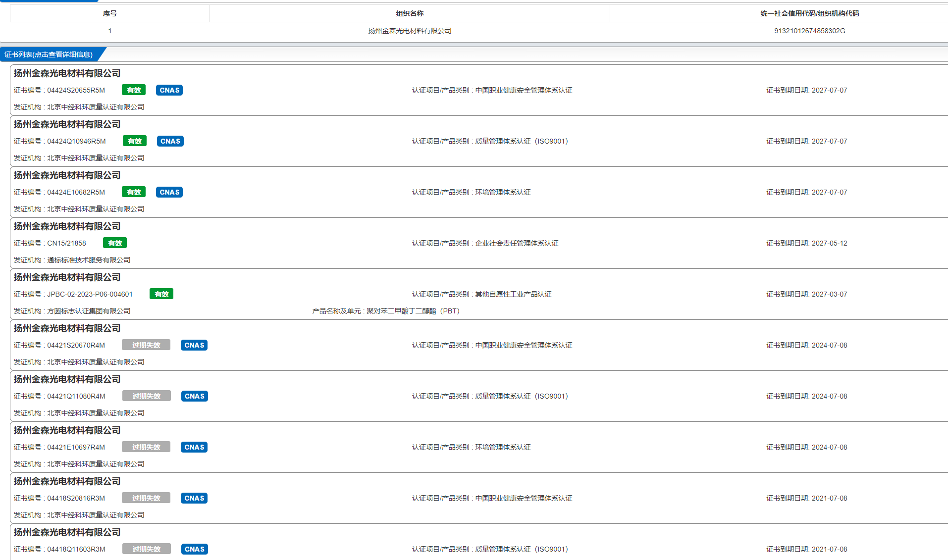Image resolution: width=948 pixels, height=560 pixels.
Task: Click issuer 通标标准技术服务有限公司 text
Action: tap(89, 260)
